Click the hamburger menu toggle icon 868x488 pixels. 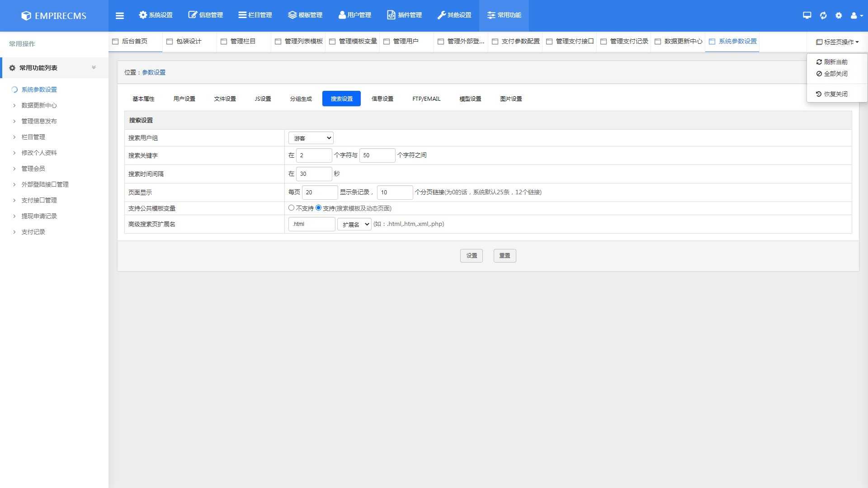[119, 15]
